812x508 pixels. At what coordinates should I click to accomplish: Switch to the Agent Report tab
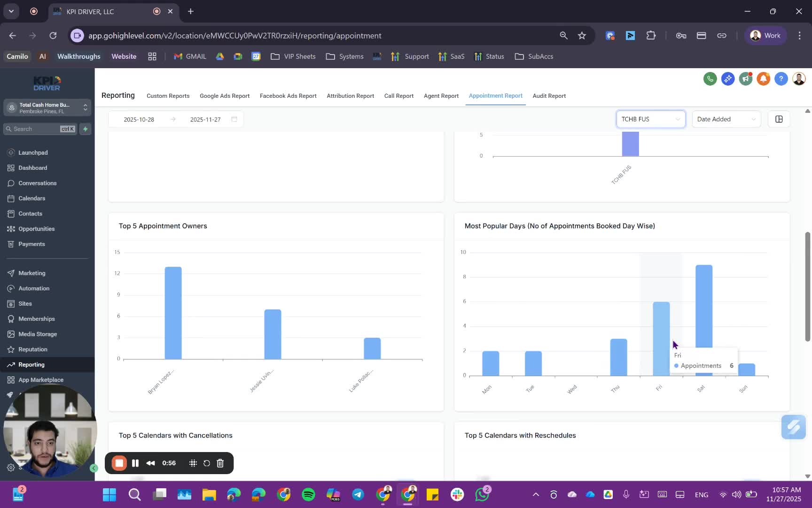(x=441, y=96)
